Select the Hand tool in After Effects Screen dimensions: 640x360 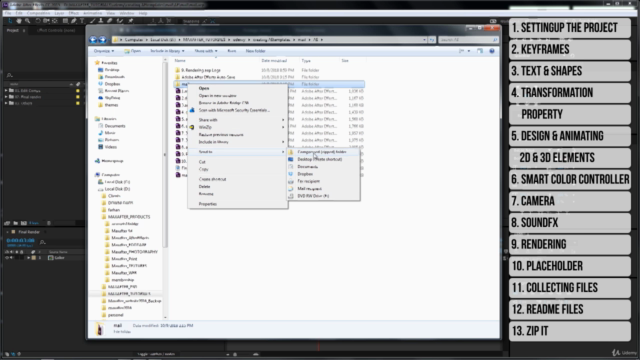(x=19, y=21)
